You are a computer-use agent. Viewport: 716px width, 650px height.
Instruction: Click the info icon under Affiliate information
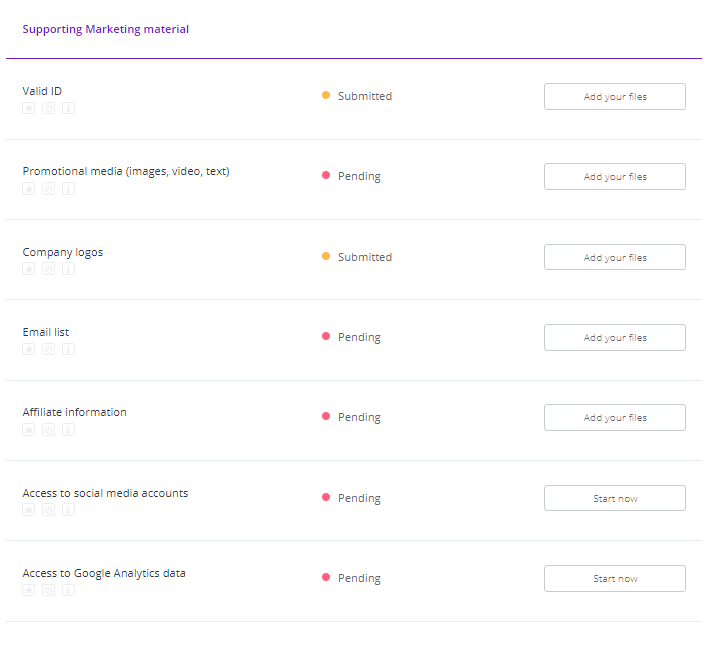(68, 429)
